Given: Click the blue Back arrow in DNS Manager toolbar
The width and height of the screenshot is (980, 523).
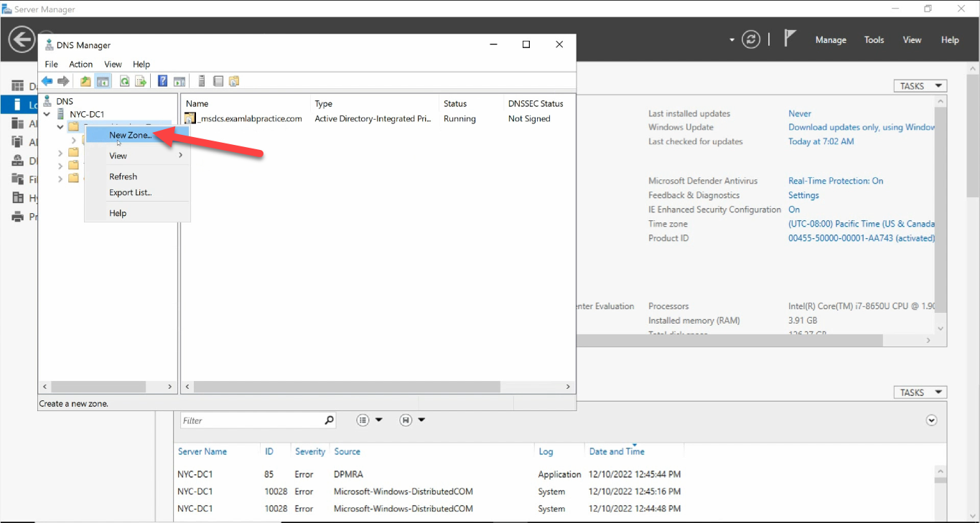Looking at the screenshot, I should point(47,81).
